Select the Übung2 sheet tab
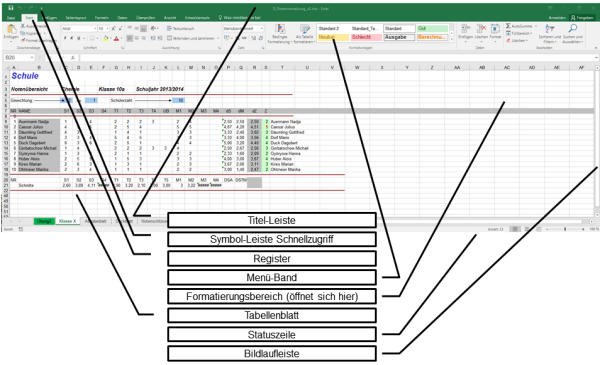Screen dimensions: 600x365 pos(44,221)
